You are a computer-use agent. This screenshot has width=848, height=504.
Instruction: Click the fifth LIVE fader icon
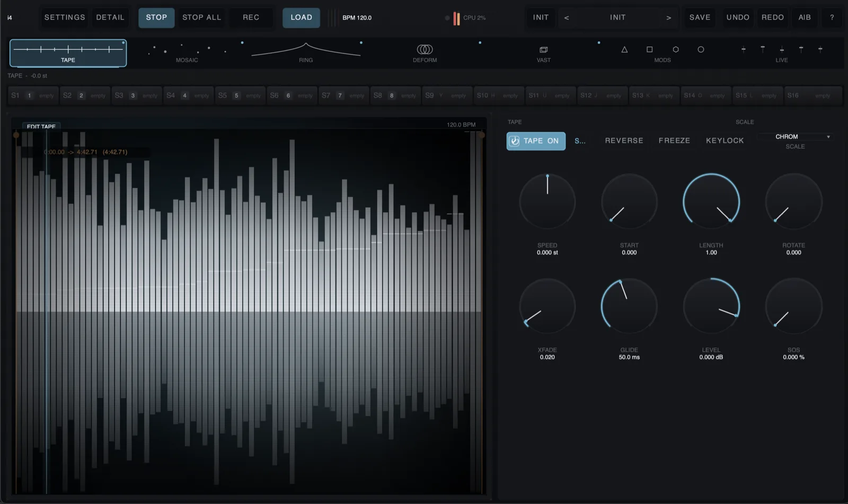[x=820, y=49]
